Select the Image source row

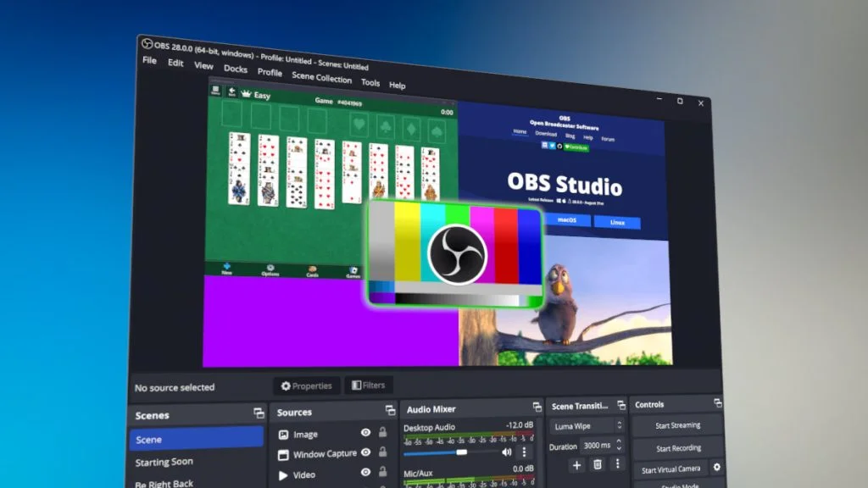pyautogui.click(x=333, y=433)
